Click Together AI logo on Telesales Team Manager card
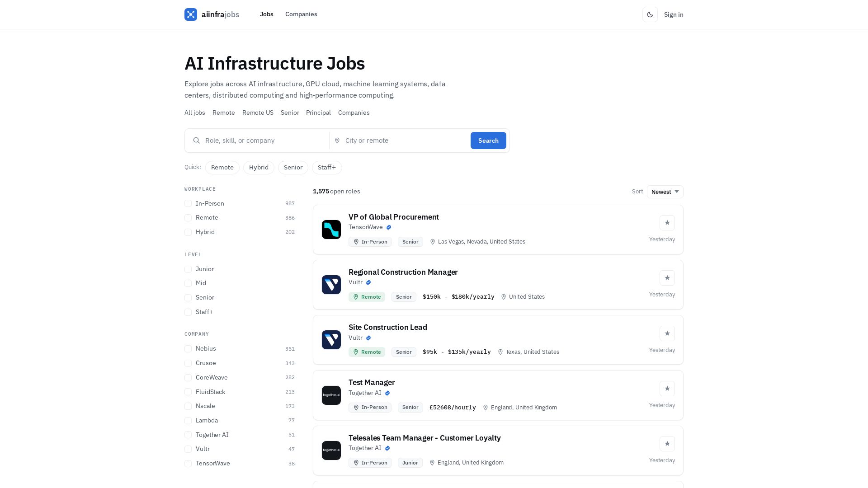This screenshot has width=868, height=488. tap(331, 450)
